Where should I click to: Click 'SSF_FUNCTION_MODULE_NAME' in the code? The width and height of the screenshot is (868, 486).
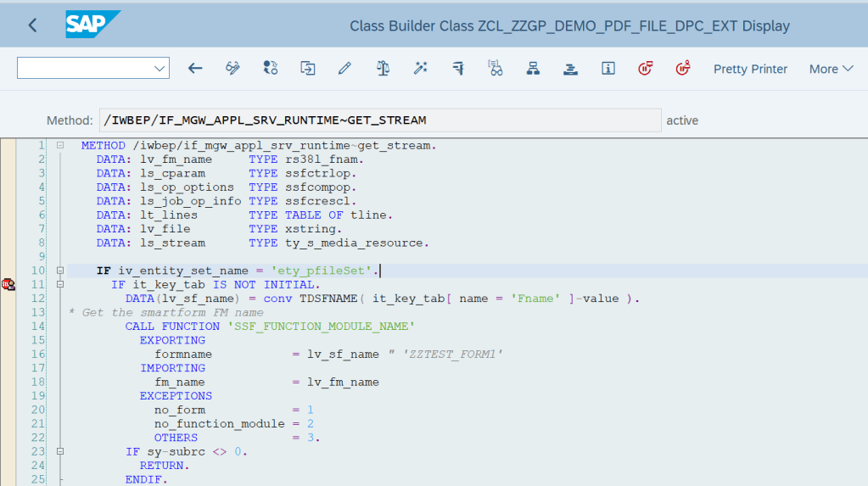pos(321,327)
